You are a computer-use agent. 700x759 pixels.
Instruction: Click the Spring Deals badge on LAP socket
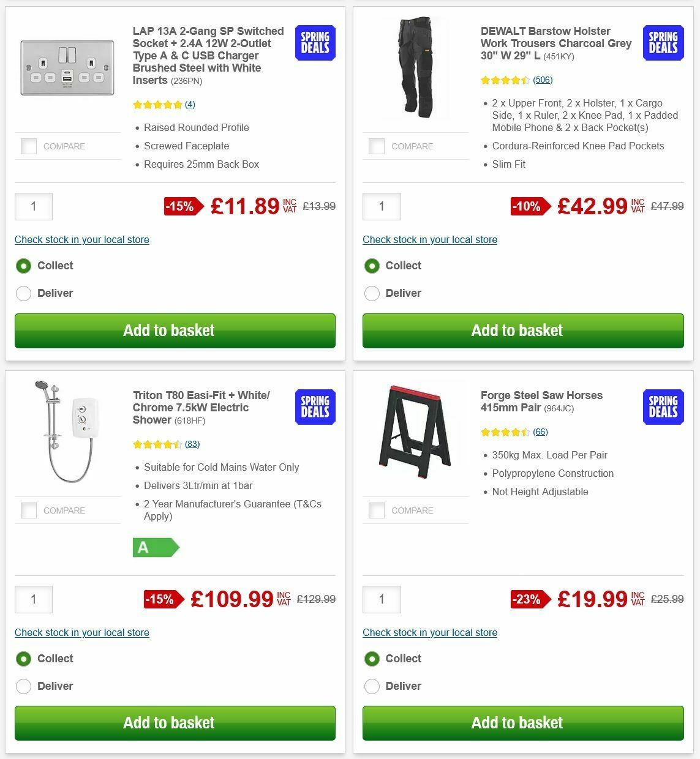click(314, 43)
